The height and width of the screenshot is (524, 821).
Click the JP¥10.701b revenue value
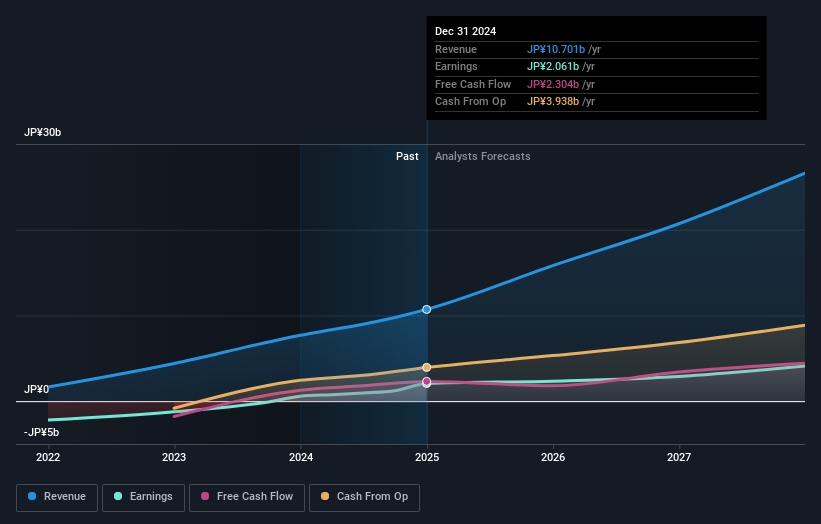coord(556,49)
